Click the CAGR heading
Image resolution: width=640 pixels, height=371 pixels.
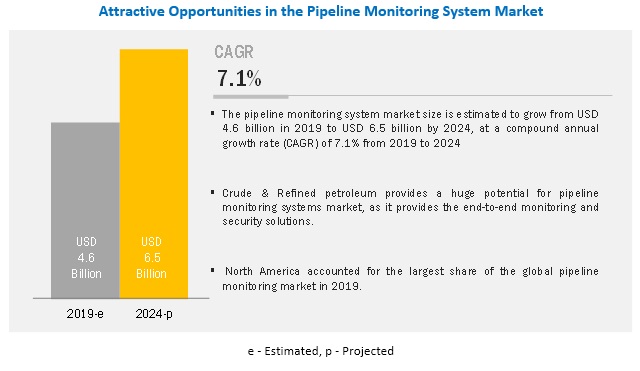[234, 52]
